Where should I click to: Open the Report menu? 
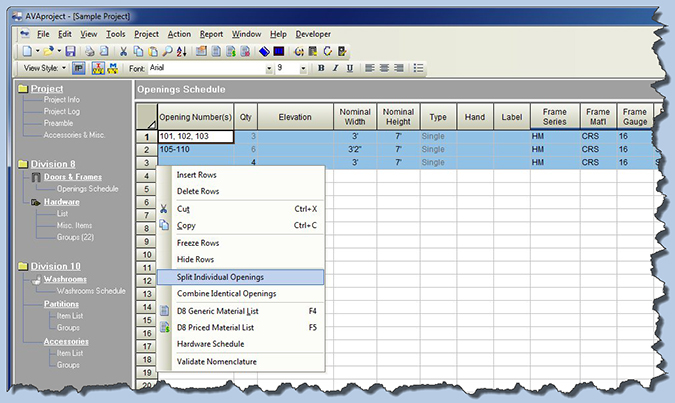211,33
